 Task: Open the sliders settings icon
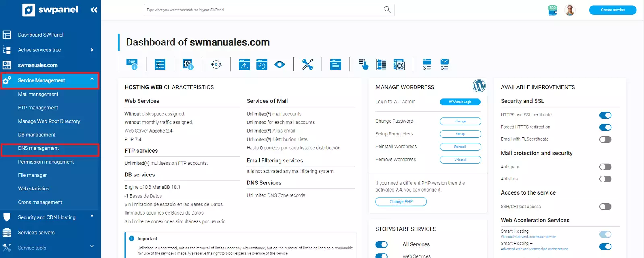coord(160,64)
